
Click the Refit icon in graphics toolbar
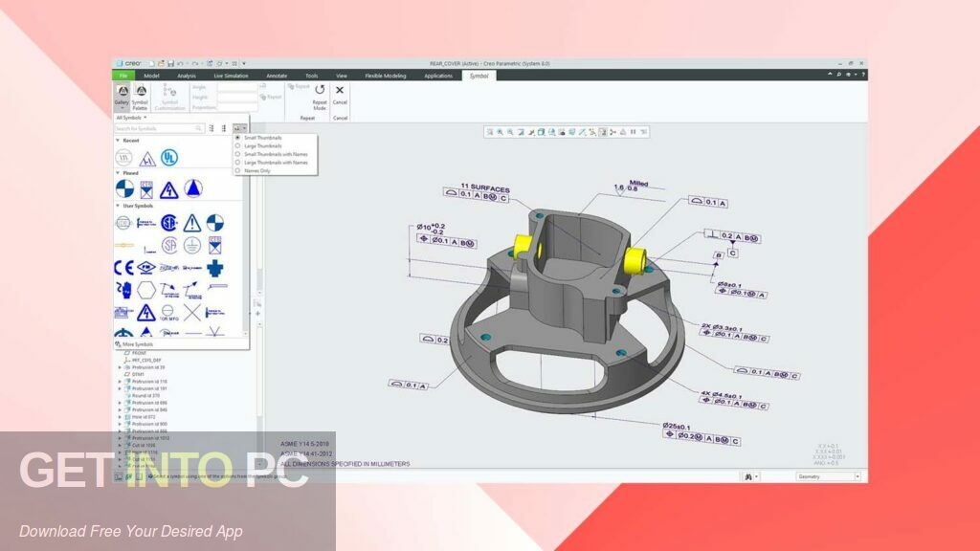[489, 132]
